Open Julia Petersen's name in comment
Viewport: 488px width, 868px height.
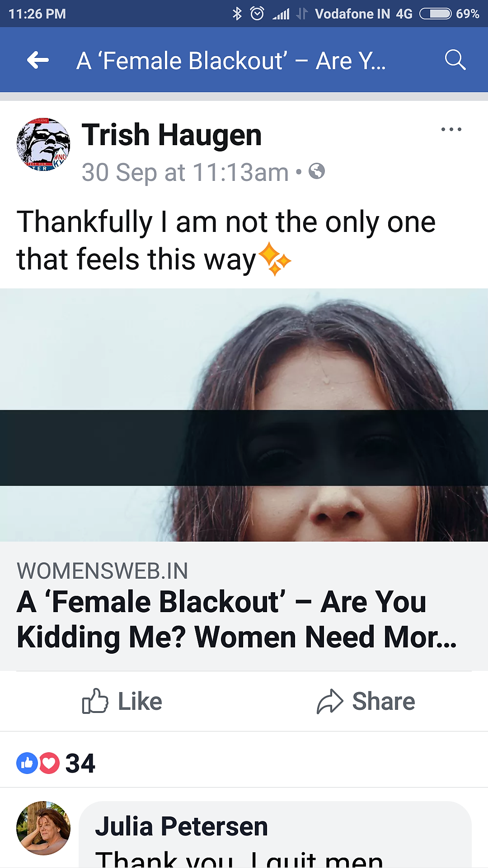182,826
